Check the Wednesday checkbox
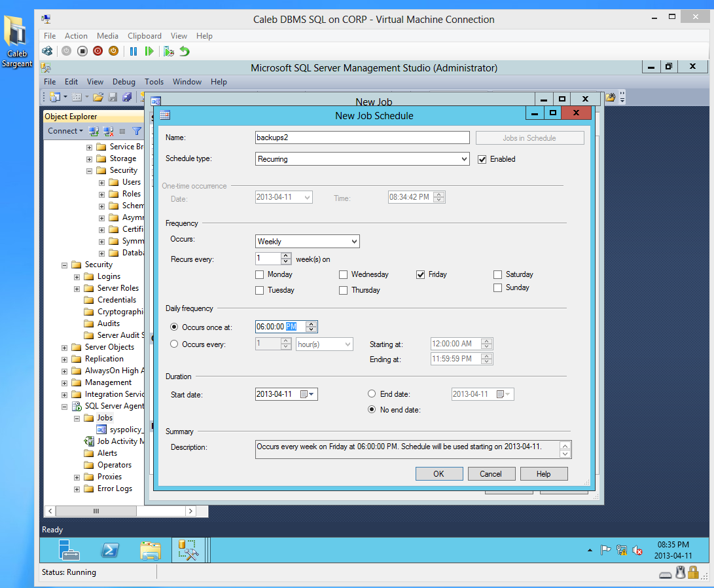This screenshot has height=588, width=714. [344, 274]
